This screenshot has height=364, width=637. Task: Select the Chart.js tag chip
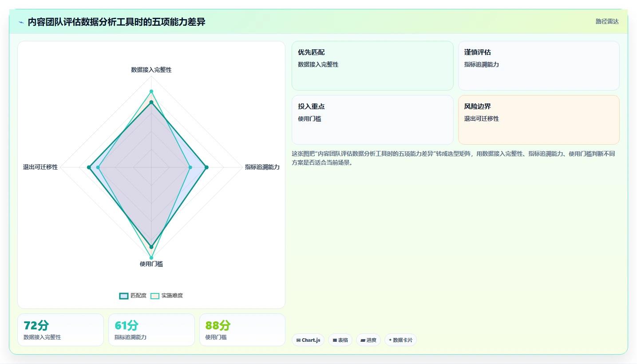pos(308,340)
